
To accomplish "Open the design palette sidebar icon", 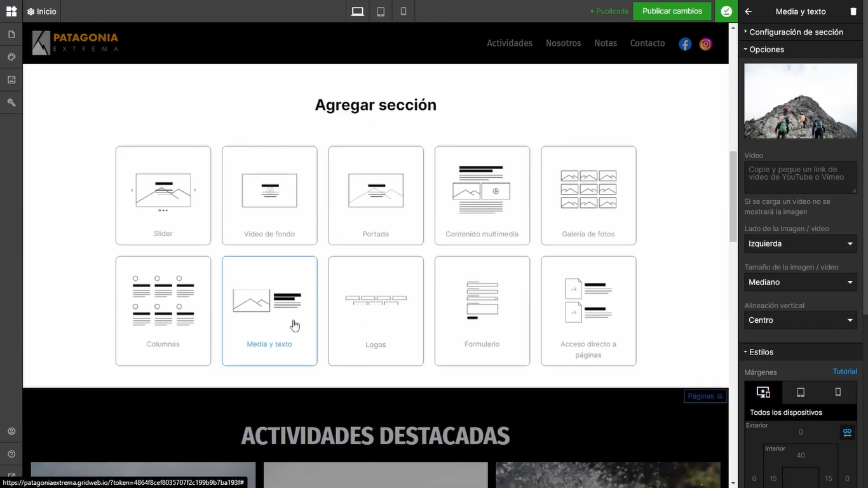I will pos(11,57).
